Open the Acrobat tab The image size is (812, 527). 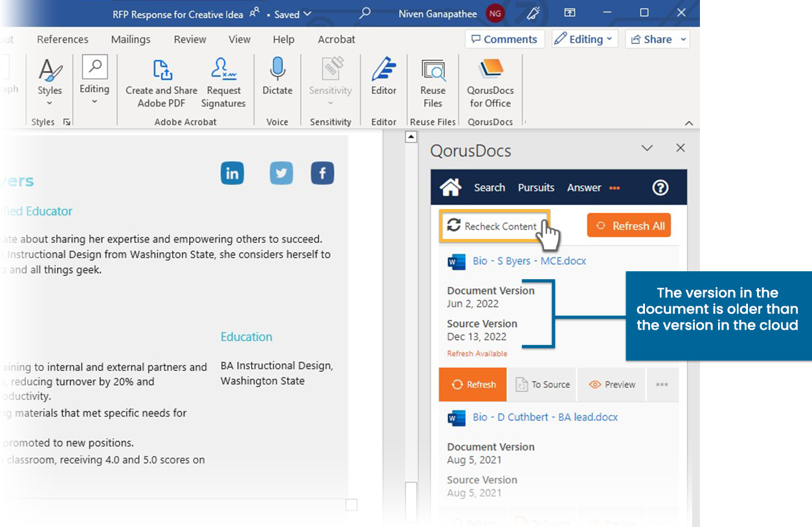click(x=337, y=39)
